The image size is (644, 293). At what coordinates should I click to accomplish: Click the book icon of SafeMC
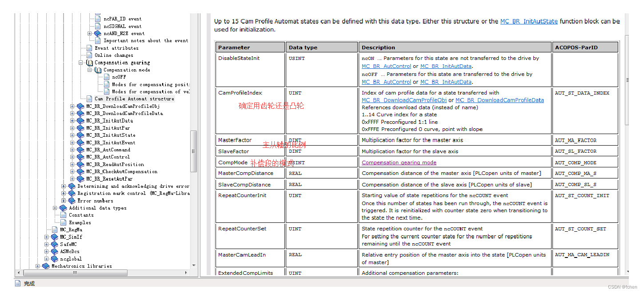(54, 244)
